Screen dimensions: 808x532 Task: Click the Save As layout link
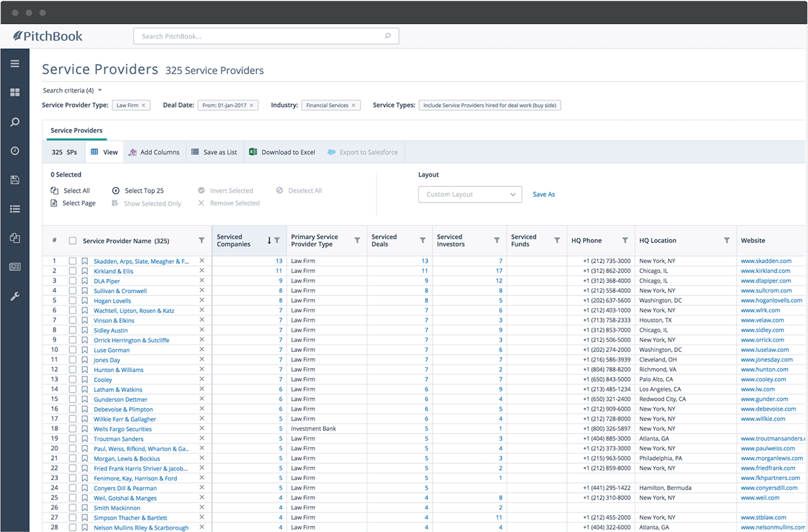(x=543, y=194)
